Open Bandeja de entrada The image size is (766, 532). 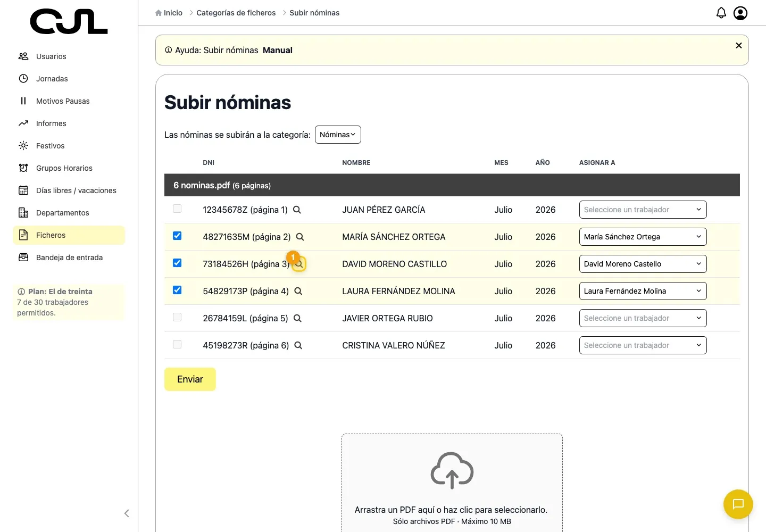tap(69, 257)
